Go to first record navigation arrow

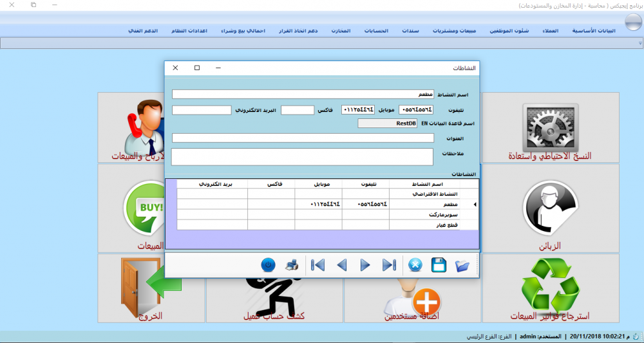(318, 266)
